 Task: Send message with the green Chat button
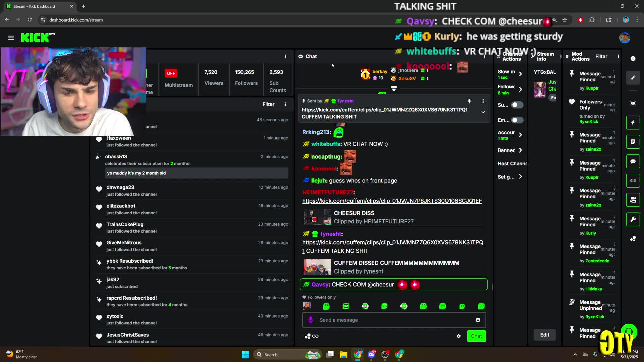[476, 336]
